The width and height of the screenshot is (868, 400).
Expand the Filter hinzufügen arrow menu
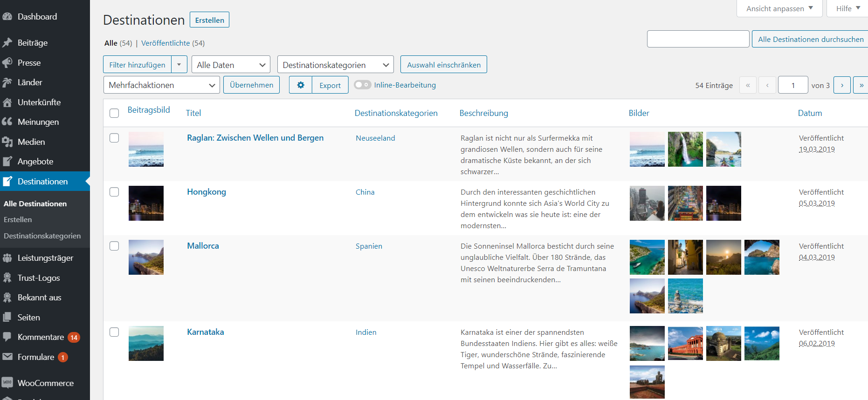(x=179, y=65)
